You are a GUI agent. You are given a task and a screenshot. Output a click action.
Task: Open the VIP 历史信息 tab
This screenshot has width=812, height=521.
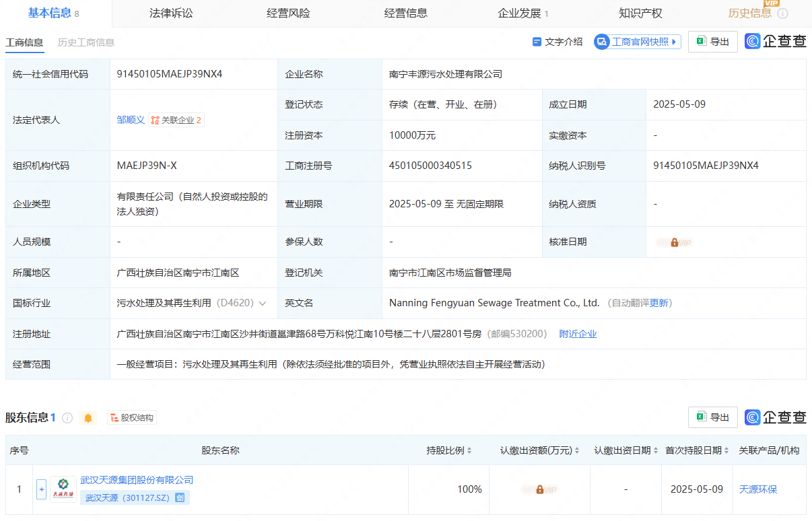click(x=750, y=13)
